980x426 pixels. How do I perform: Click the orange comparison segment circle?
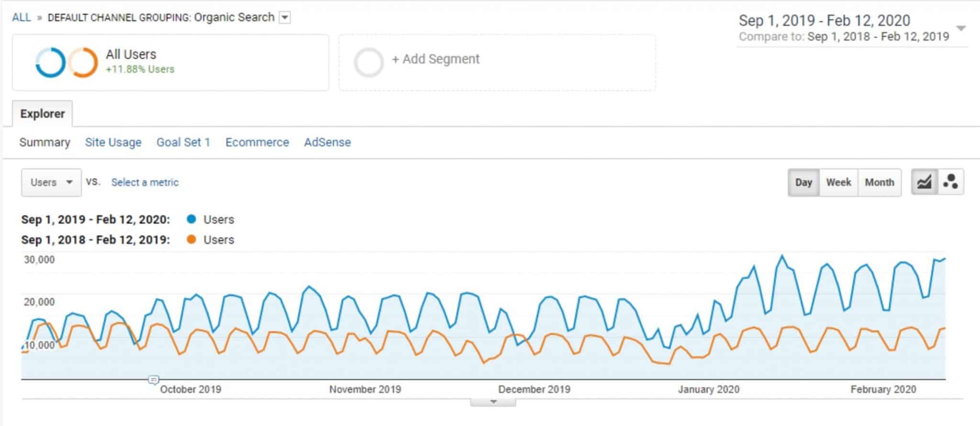[83, 62]
